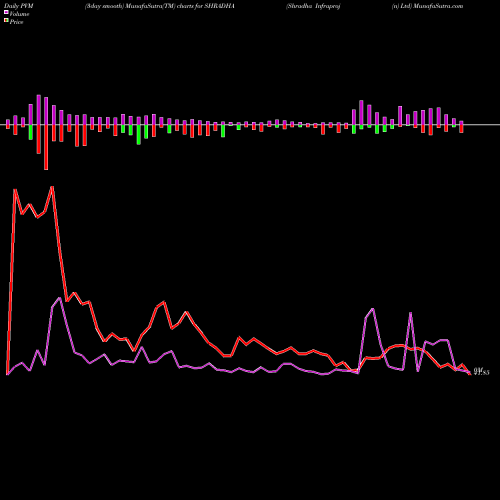500x500 pixels.
Task: Click the 'Shradha Infraproj' company name text
Action: (x=313, y=6)
